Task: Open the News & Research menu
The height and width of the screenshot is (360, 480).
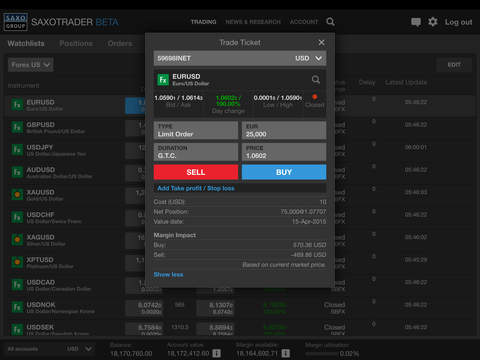Action: click(x=253, y=22)
